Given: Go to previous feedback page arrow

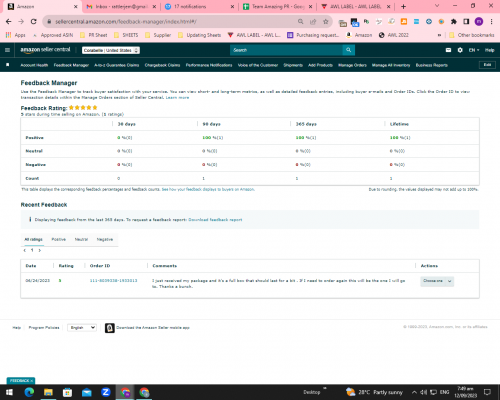Looking at the screenshot, I should pyautogui.click(x=25, y=250).
